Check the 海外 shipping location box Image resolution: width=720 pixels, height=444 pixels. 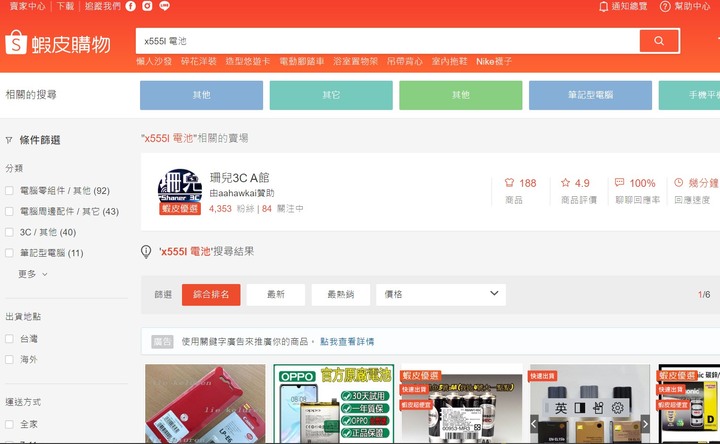pos(9,359)
